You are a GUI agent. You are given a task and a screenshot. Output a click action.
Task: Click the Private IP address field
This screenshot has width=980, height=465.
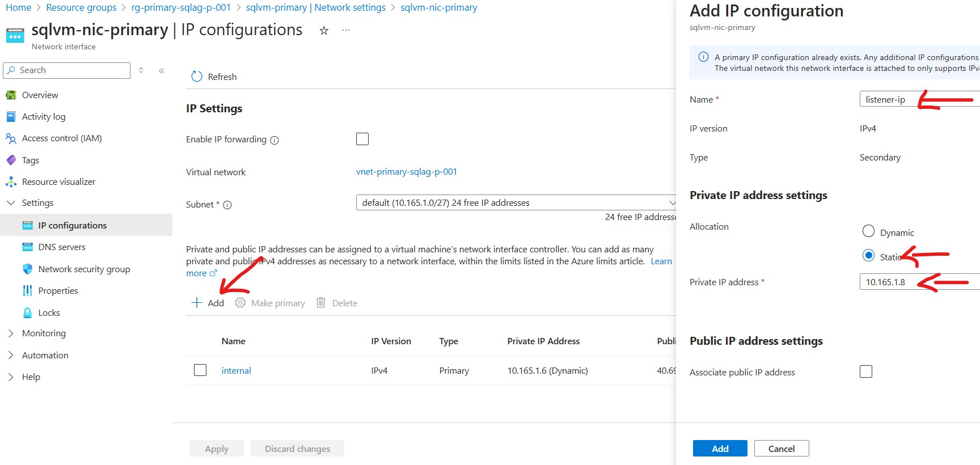pos(920,282)
